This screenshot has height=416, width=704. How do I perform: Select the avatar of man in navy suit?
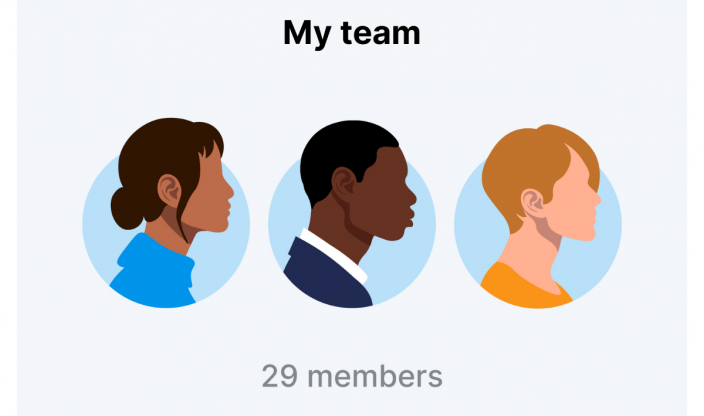352,214
